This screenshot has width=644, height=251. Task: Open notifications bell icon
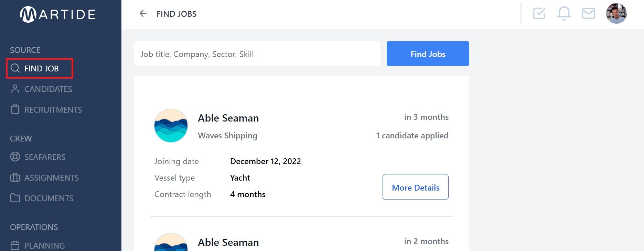pos(564,14)
